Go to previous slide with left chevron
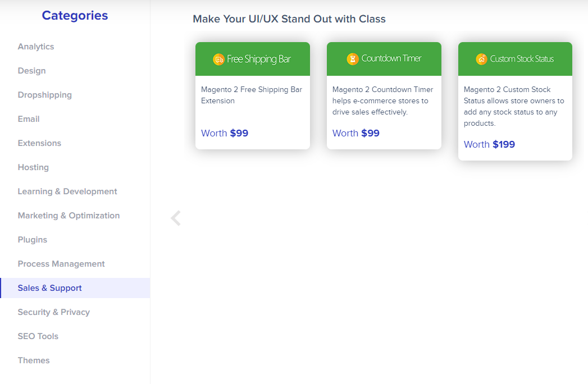Screen dimensions: 588x384 coord(176,218)
